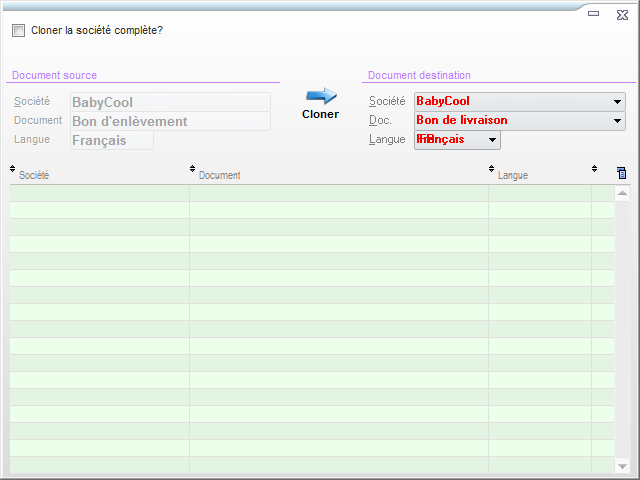
Task: Click the Société column header
Action: point(100,175)
